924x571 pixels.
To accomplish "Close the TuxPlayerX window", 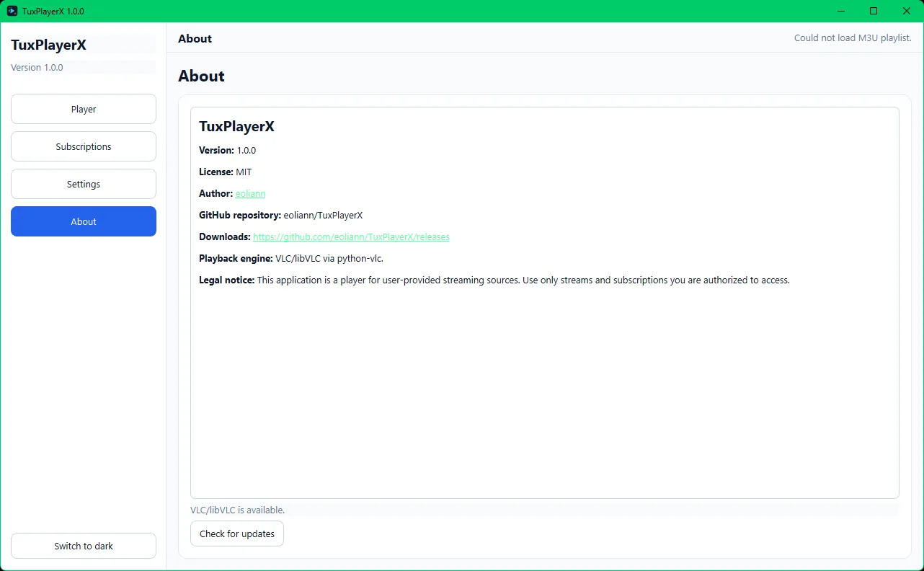I will click(x=907, y=11).
